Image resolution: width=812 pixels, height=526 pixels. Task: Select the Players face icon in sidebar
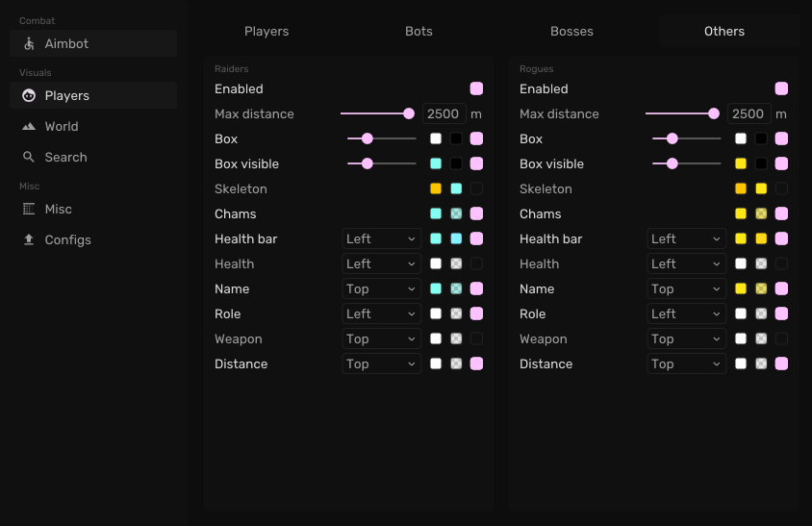pyautogui.click(x=29, y=96)
